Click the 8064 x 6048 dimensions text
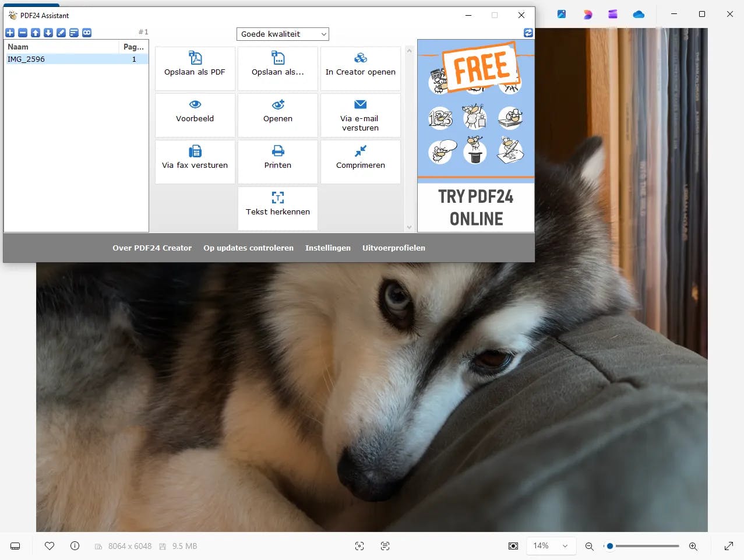The height and width of the screenshot is (560, 744). click(130, 546)
